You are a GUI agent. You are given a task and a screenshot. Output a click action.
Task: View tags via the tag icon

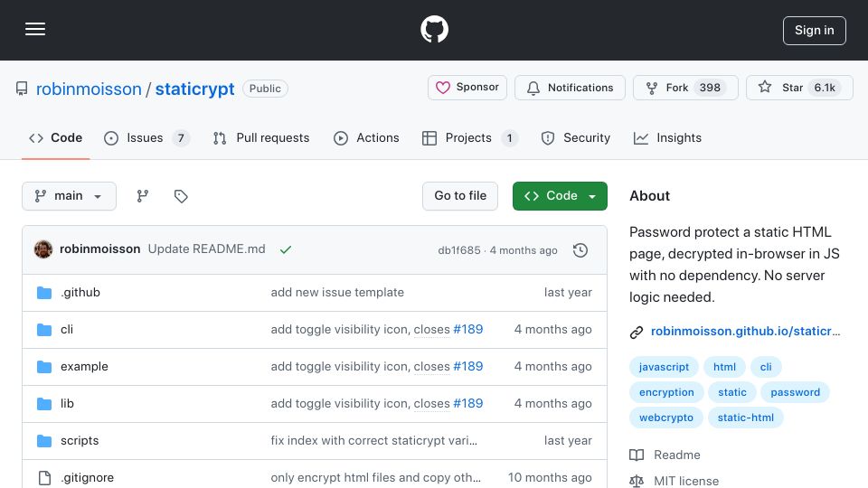point(181,196)
